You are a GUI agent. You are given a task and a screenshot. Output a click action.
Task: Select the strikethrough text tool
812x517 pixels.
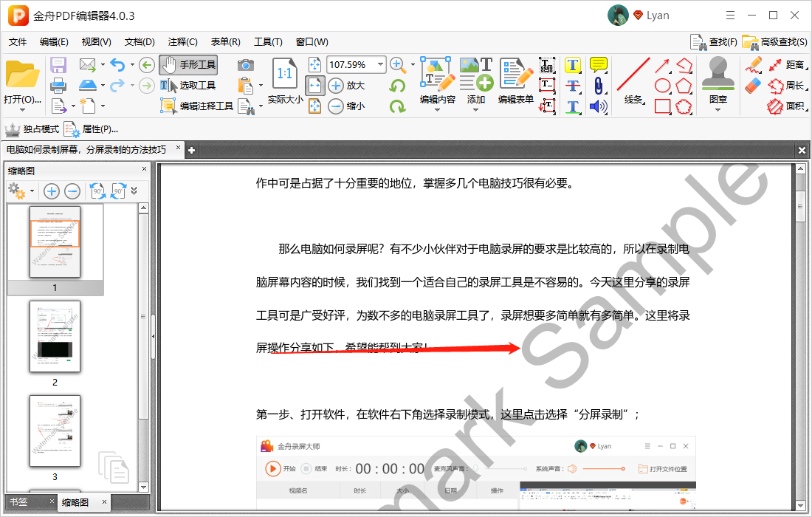click(x=572, y=86)
